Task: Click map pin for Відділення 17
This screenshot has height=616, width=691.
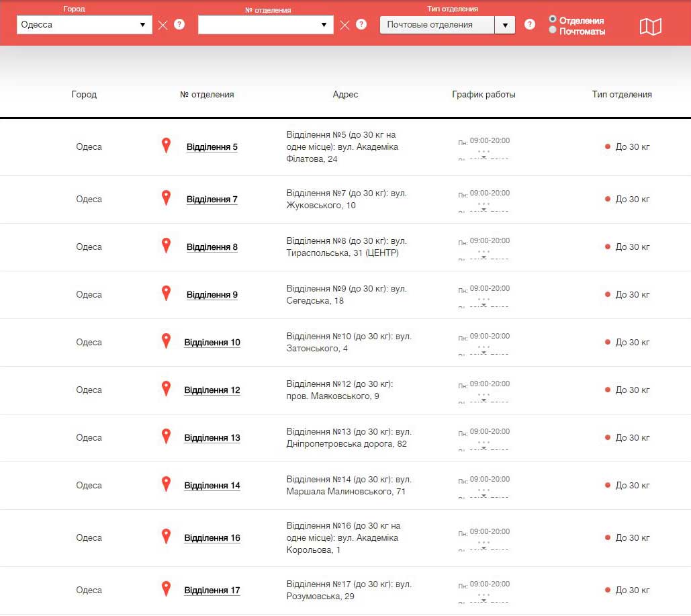Action: coord(167,589)
